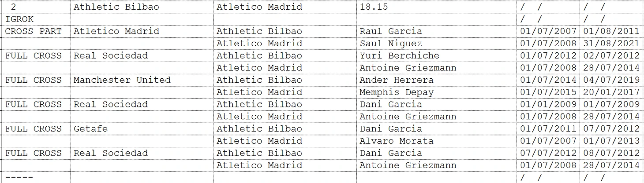Select the date 01/01/2009

pos(548,105)
